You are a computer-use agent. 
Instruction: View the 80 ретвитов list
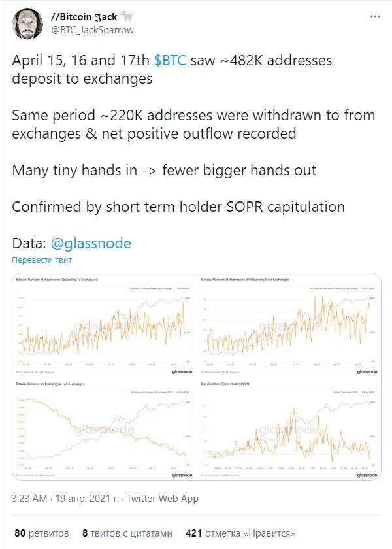(42, 533)
